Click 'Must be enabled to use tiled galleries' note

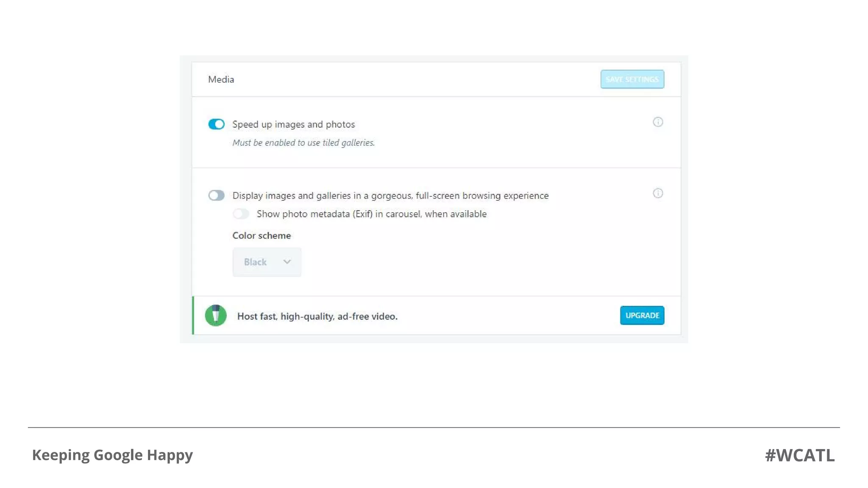tap(303, 143)
